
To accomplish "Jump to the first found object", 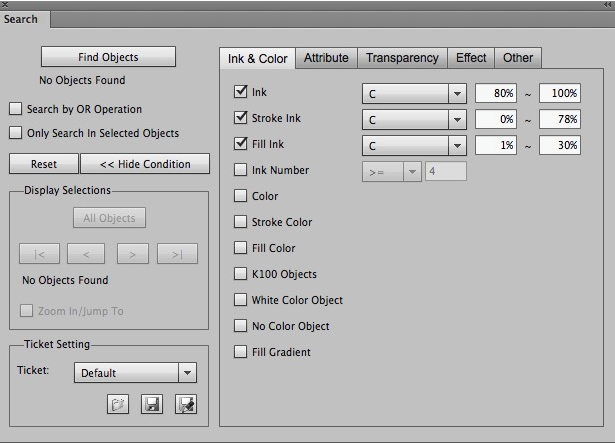I will 40,254.
